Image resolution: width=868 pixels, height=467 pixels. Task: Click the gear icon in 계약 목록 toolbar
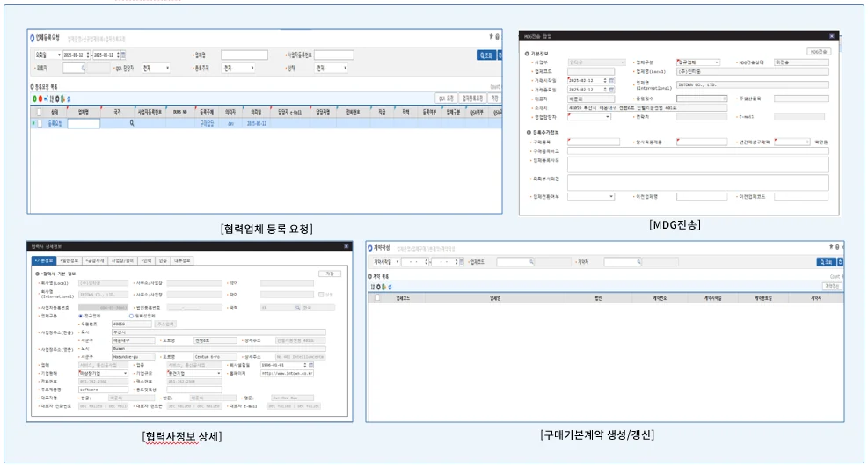pyautogui.click(x=379, y=287)
